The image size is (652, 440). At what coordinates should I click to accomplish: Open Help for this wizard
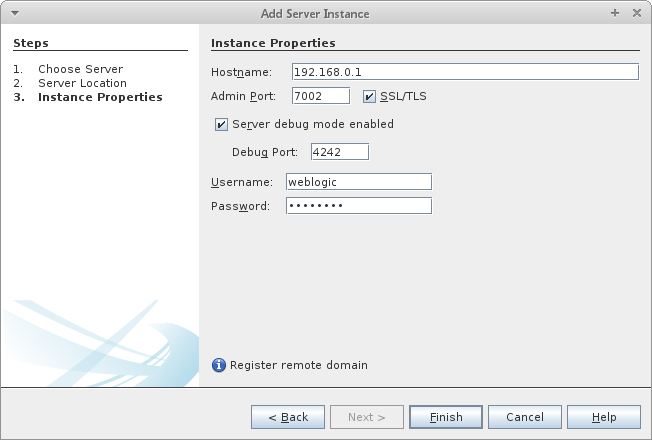(x=604, y=417)
